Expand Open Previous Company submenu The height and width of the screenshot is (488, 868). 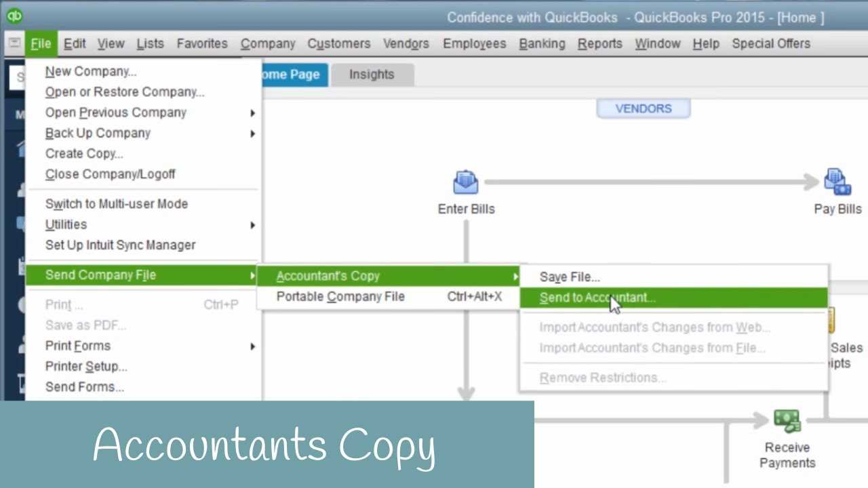[143, 113]
